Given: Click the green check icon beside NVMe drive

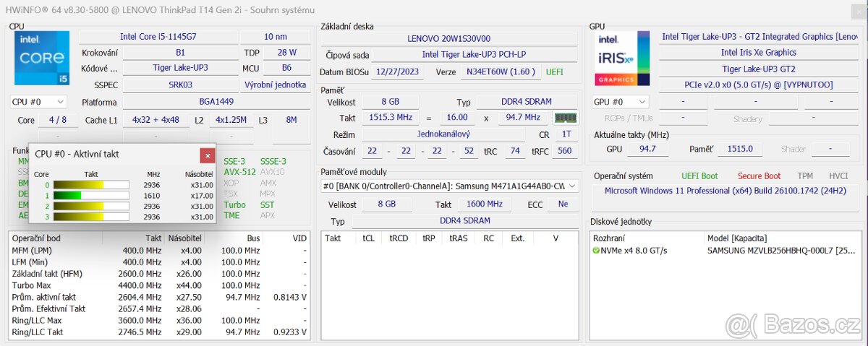Looking at the screenshot, I should pos(596,251).
